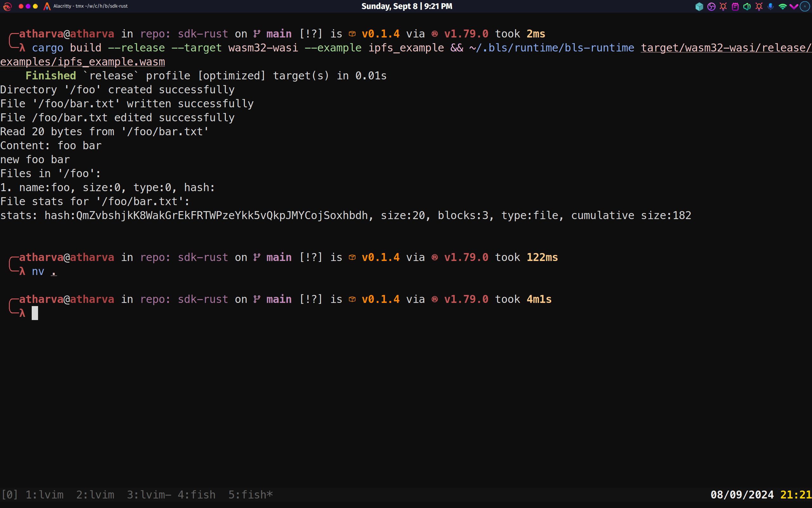Click "Read 20 bytes from '/foo/bar.txt'" line
This screenshot has width=812, height=508.
104,131
